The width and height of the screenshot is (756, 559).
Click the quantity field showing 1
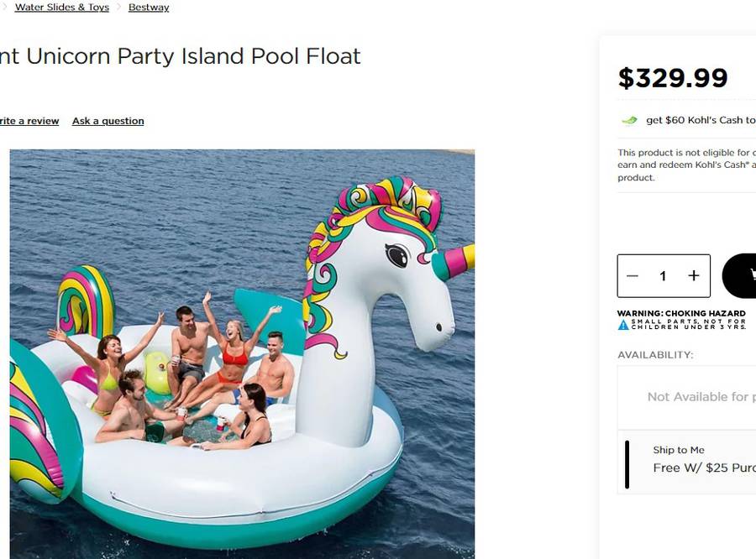663,275
